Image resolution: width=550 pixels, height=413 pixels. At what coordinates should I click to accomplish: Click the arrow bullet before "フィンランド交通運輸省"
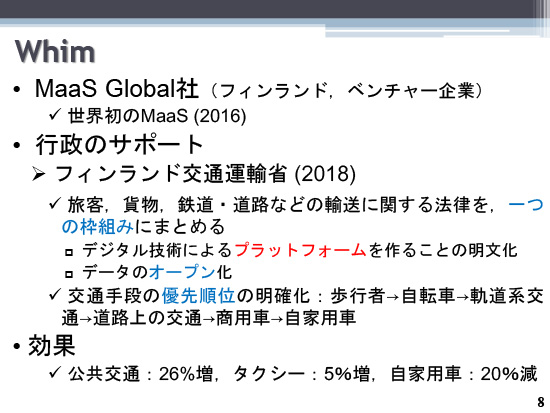pos(38,174)
